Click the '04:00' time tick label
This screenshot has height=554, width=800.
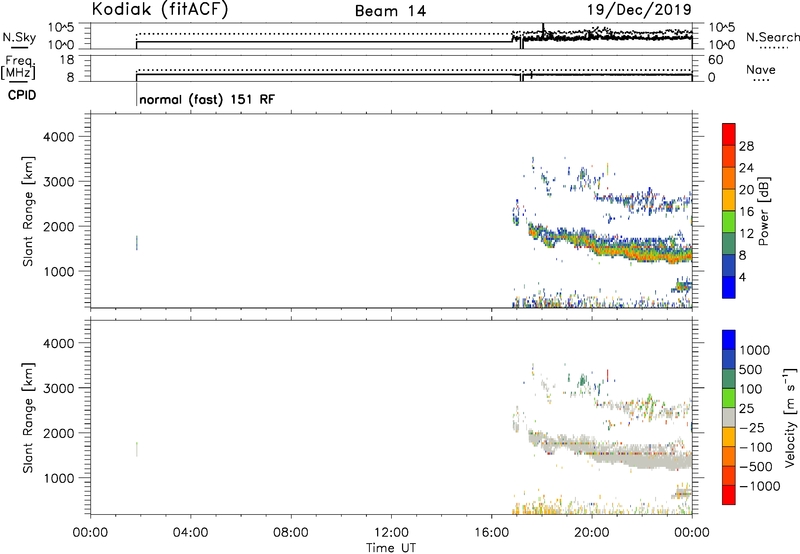[190, 533]
